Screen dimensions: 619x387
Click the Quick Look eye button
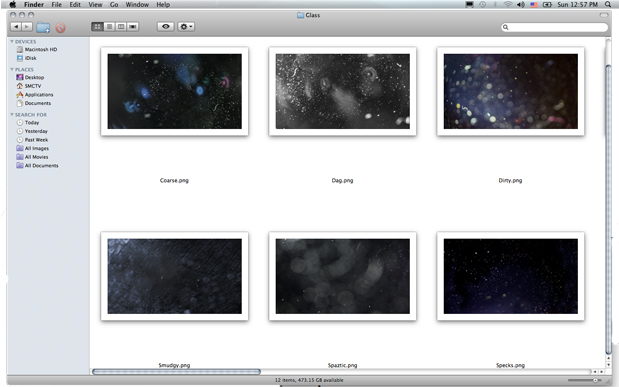(166, 27)
